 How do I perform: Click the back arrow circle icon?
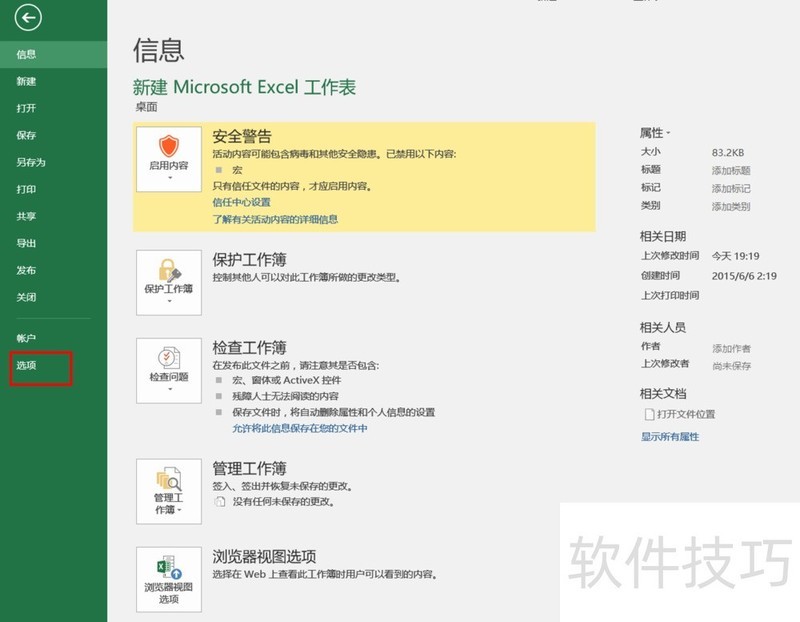pos(28,18)
